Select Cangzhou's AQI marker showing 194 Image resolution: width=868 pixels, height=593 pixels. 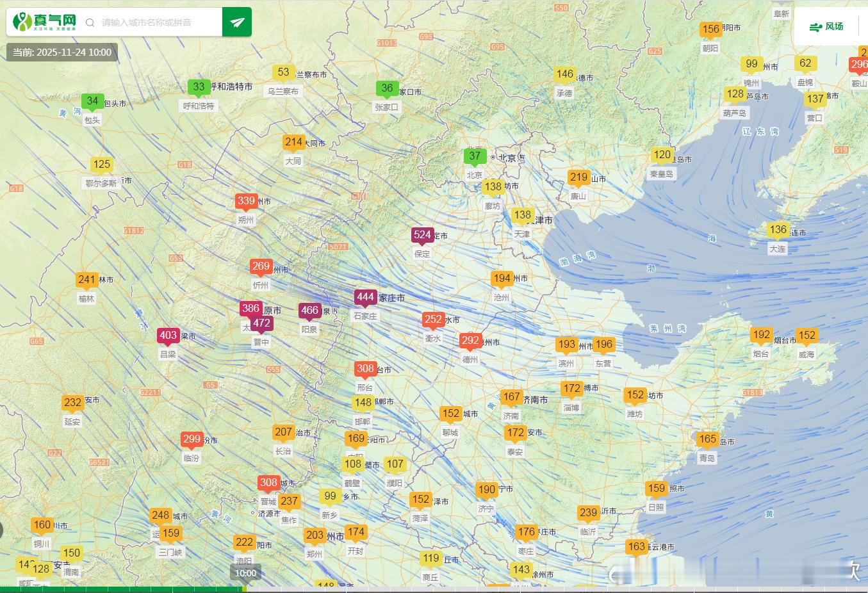(502, 279)
